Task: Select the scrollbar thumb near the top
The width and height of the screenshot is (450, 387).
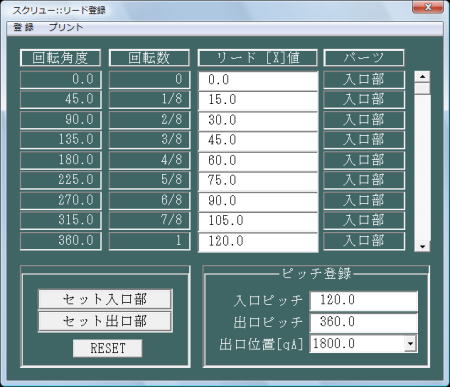Action: click(422, 89)
